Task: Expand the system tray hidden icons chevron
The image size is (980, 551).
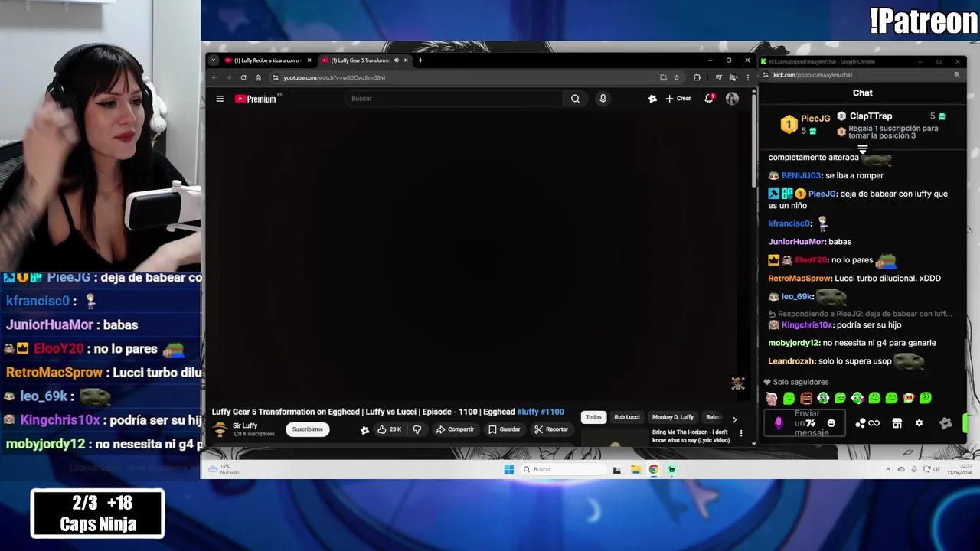Action: 888,469
